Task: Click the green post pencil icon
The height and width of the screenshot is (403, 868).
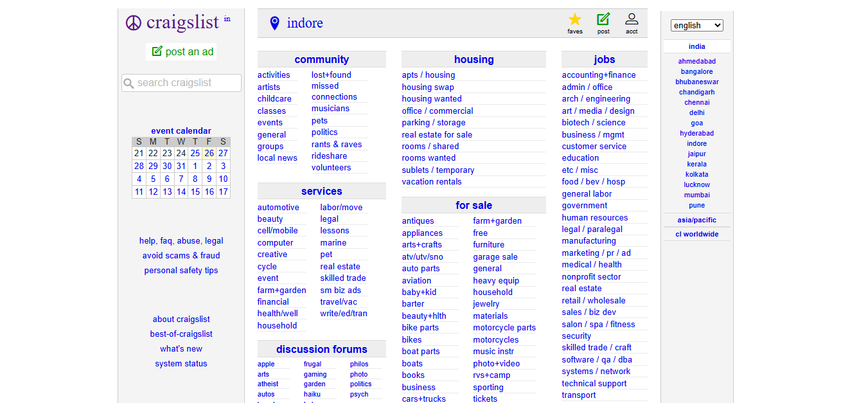Action: [603, 20]
